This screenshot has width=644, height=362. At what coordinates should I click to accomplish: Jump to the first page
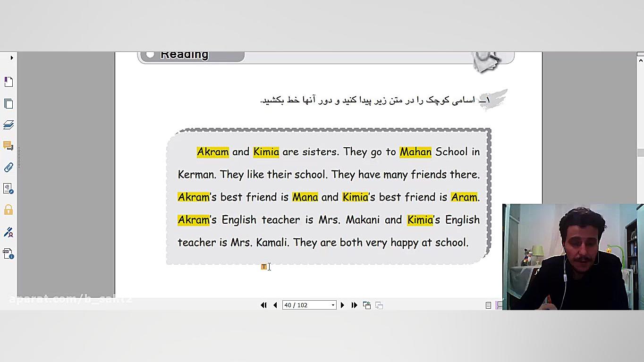click(x=263, y=305)
